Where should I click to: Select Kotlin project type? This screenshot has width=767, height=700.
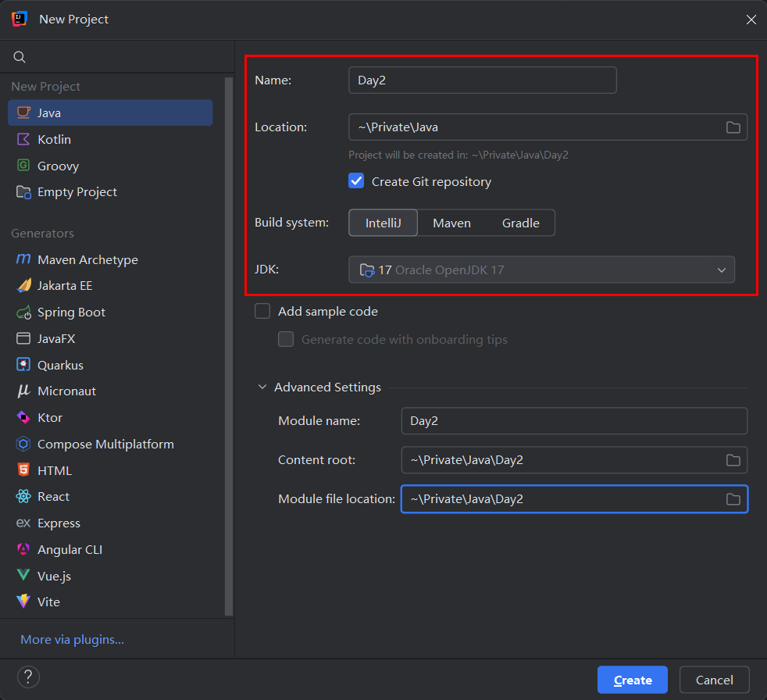point(111,139)
